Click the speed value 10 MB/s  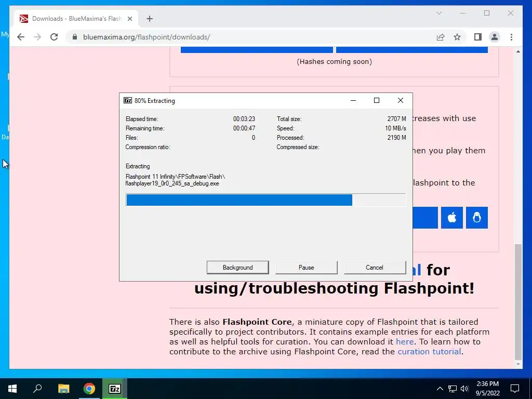tap(395, 128)
